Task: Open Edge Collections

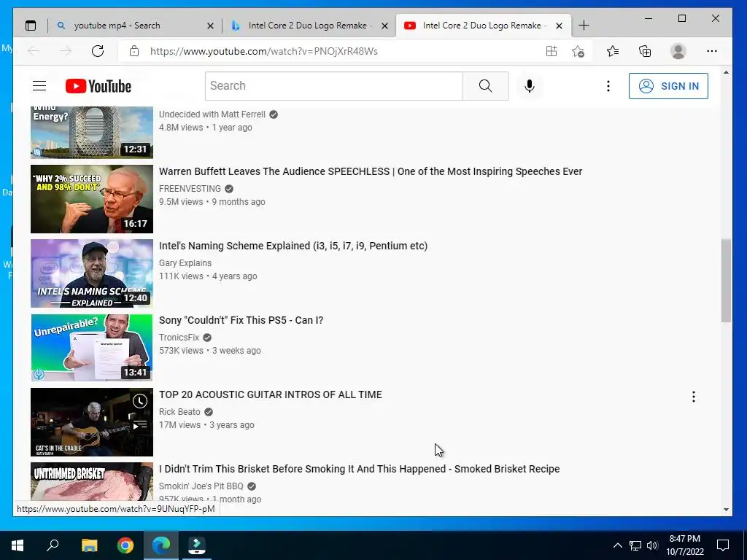Action: (645, 51)
